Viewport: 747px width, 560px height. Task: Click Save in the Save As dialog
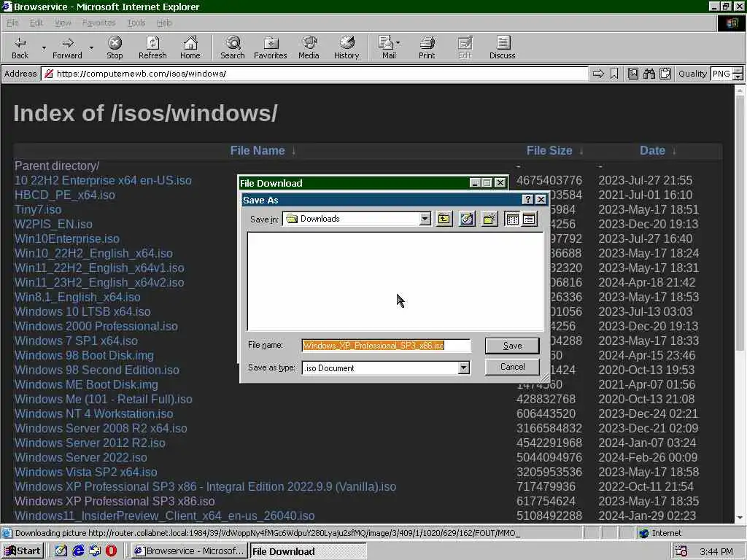pos(512,345)
